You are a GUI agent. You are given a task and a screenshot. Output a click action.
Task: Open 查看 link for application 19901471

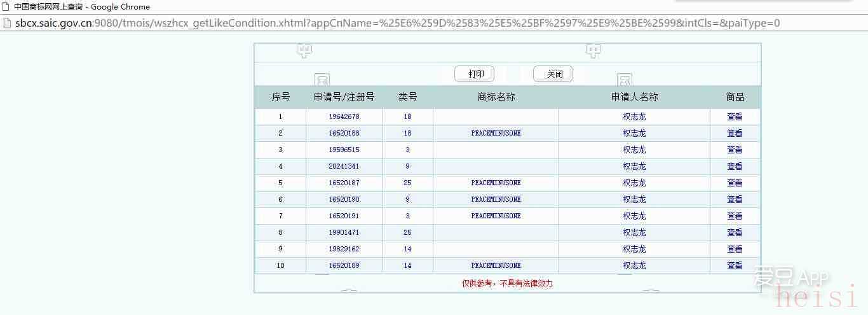coord(735,233)
